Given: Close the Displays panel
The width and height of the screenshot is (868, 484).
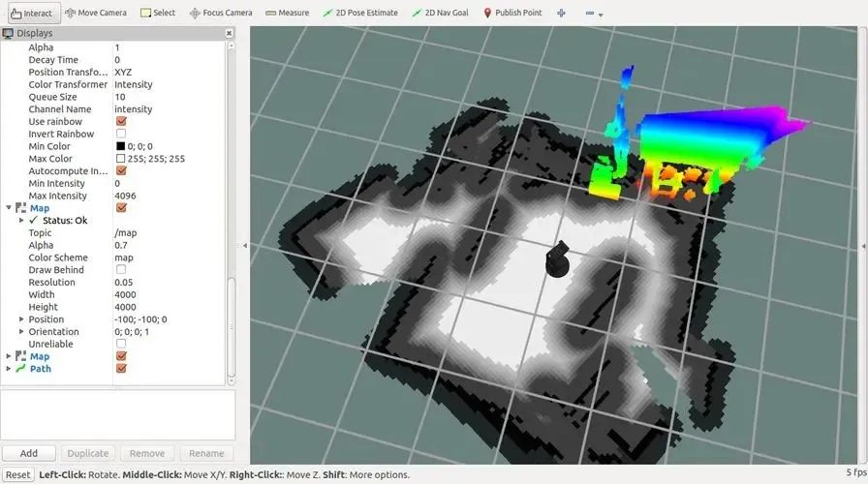Looking at the screenshot, I should 230,33.
